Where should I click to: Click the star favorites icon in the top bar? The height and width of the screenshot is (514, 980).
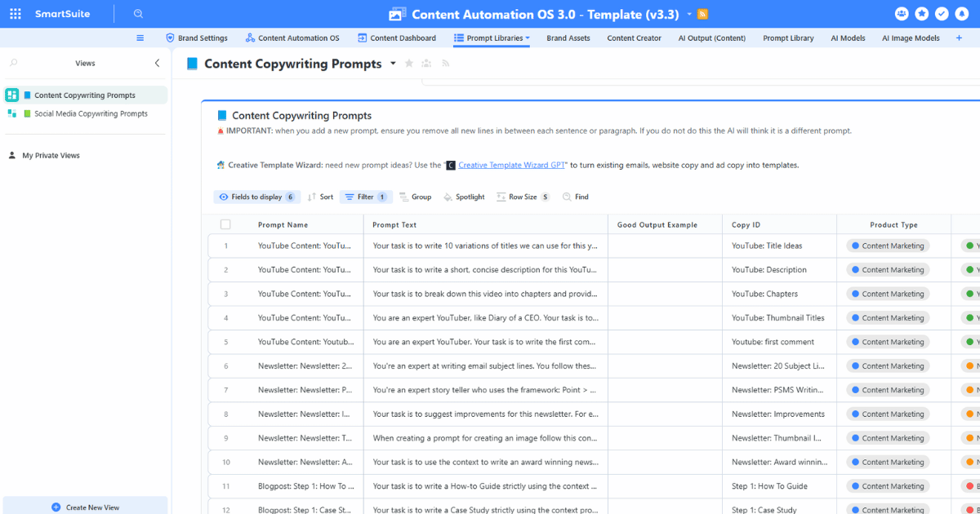[x=922, y=14]
